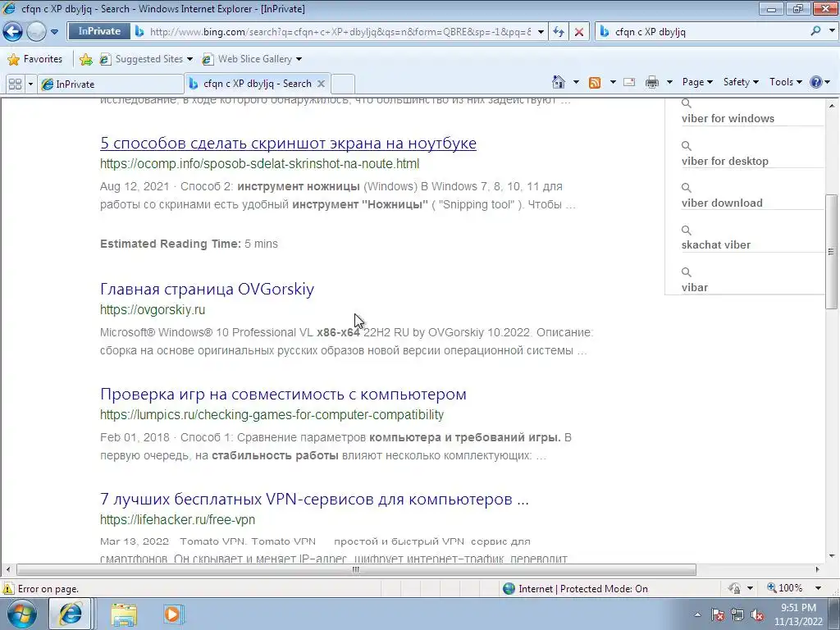Viewport: 840px width, 630px height.
Task: Stop loading with the red X icon
Action: tap(579, 32)
